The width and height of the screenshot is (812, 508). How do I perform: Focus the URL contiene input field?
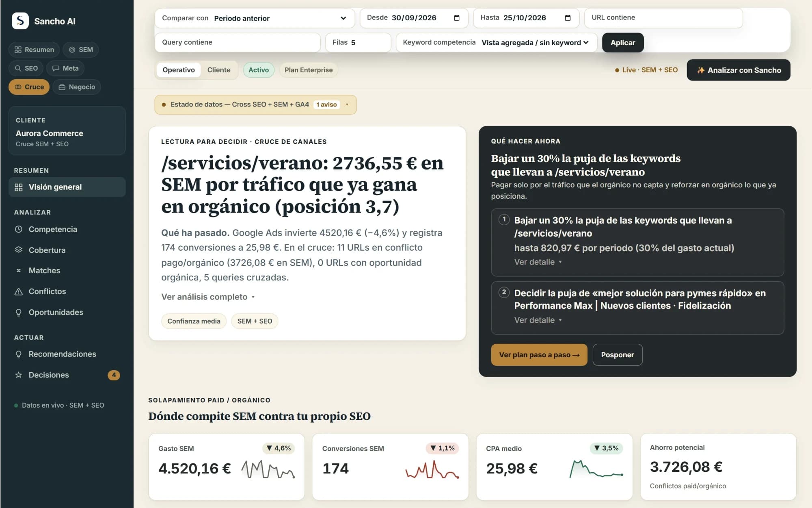[663, 18]
